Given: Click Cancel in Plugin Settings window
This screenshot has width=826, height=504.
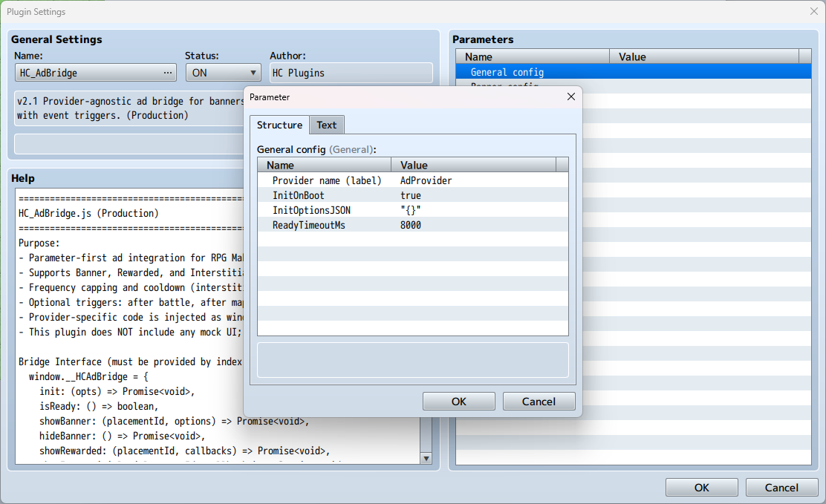Looking at the screenshot, I should [x=781, y=488].
